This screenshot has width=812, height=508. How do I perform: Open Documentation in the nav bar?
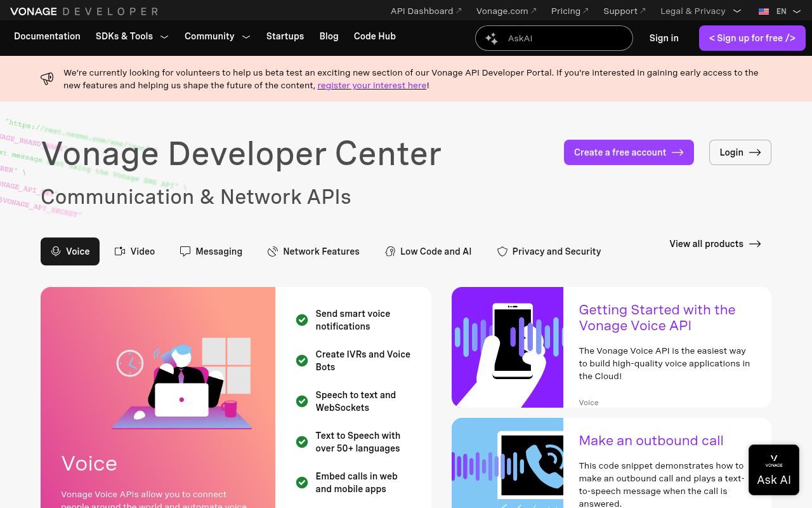47,36
